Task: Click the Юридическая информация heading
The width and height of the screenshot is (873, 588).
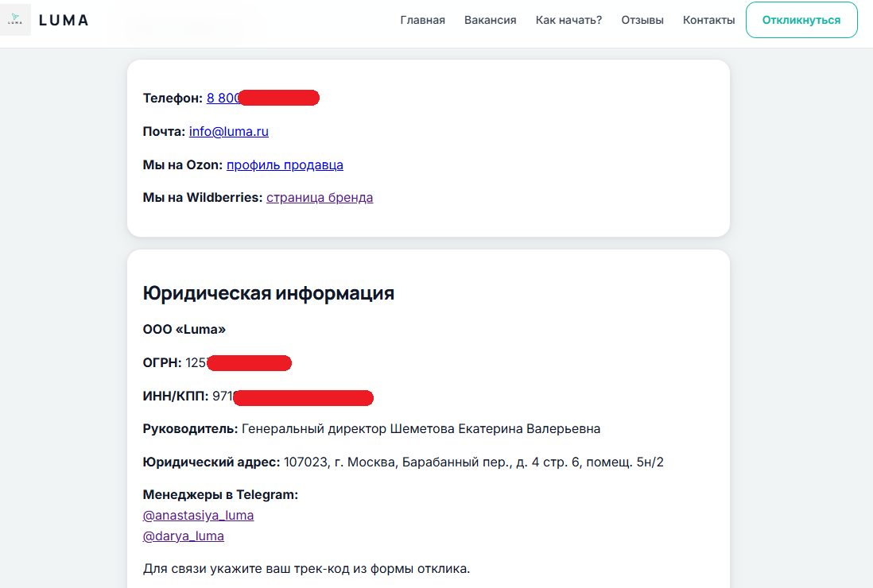Action: [269, 292]
